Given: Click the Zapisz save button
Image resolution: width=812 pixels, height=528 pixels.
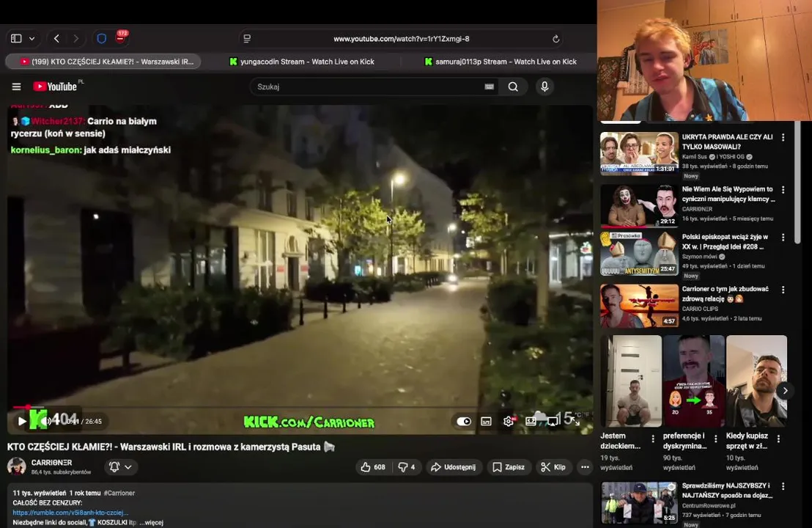Looking at the screenshot, I should 509,467.
